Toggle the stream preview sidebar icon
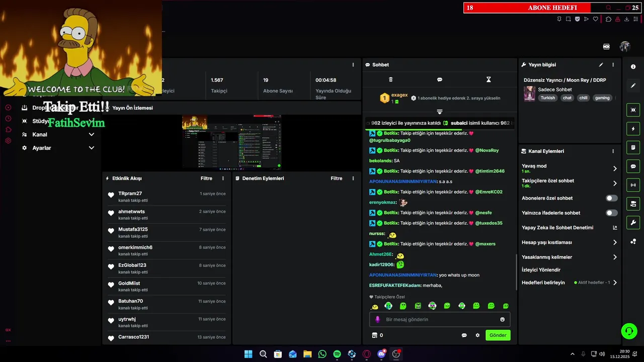Image resolution: width=644 pixels, height=362 pixels. [x=633, y=110]
